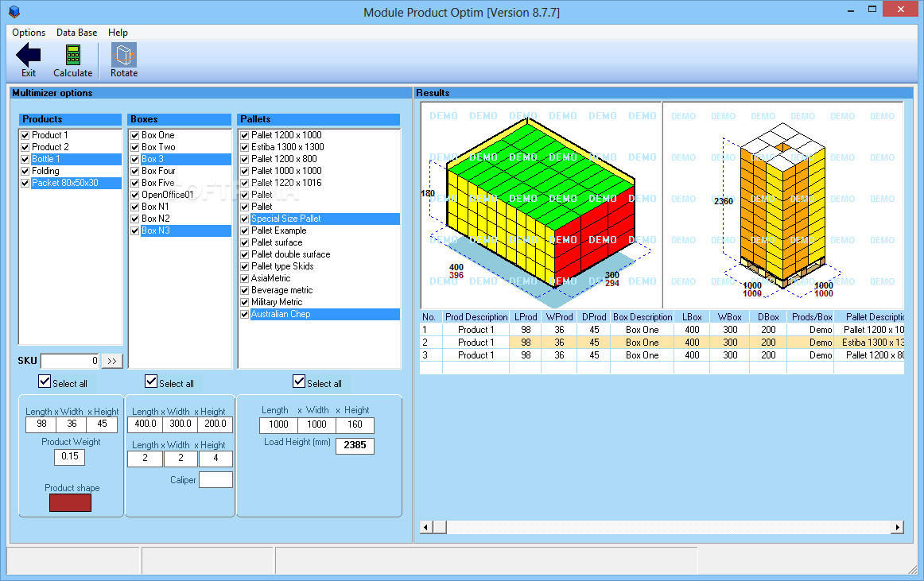Click the Calculate calculator icon
The height and width of the screenshot is (581, 924).
click(x=72, y=56)
